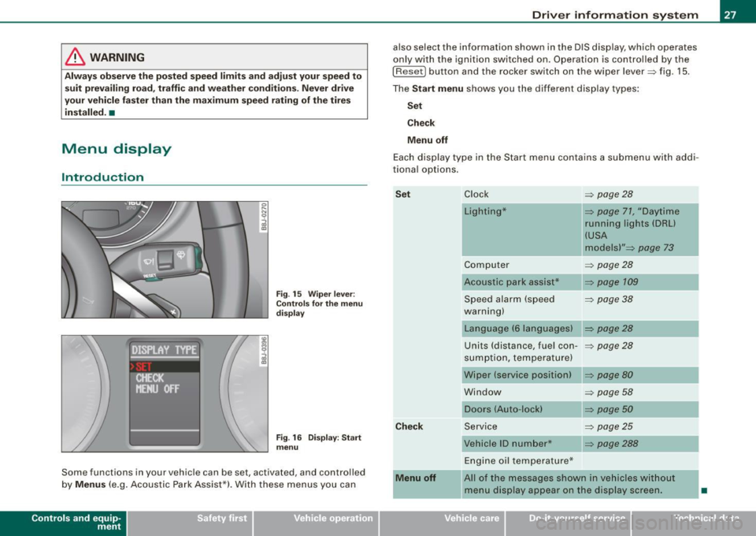The width and height of the screenshot is (756, 536).
Task: Go to the Vehicle operation tab
Action: (316, 523)
